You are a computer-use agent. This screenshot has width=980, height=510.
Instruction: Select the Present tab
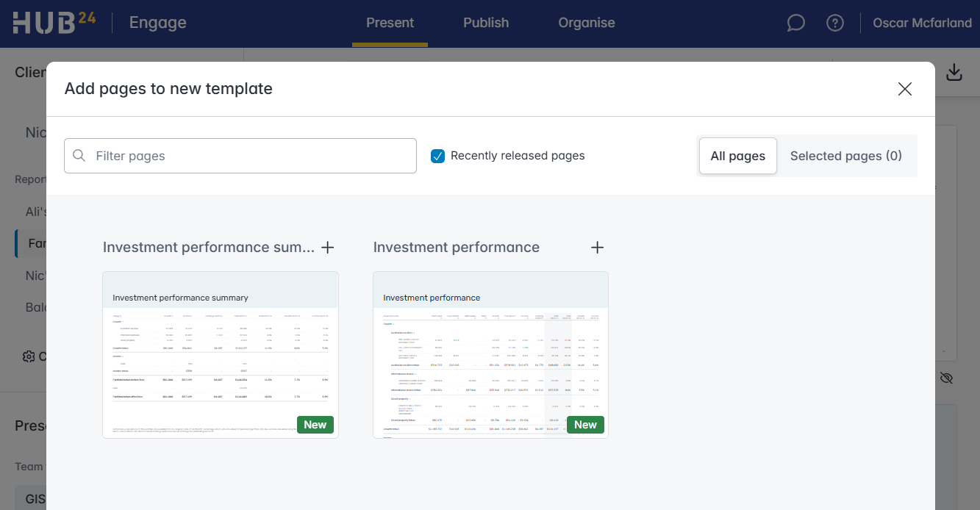390,23
